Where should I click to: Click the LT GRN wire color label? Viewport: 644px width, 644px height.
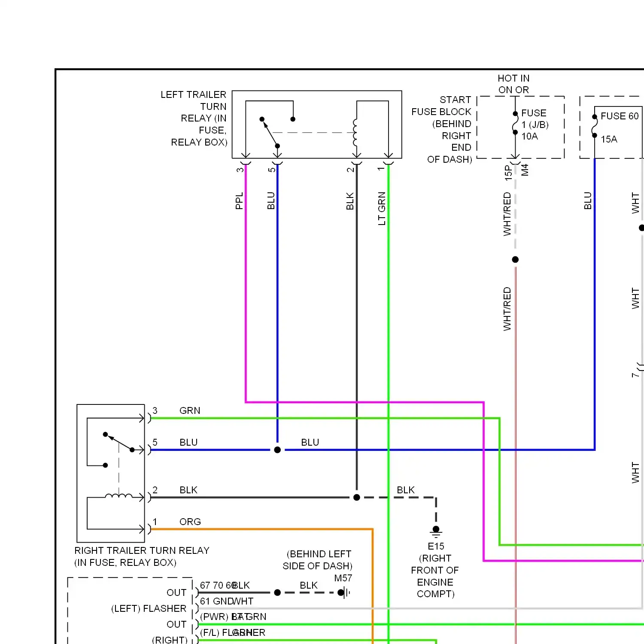point(382,209)
